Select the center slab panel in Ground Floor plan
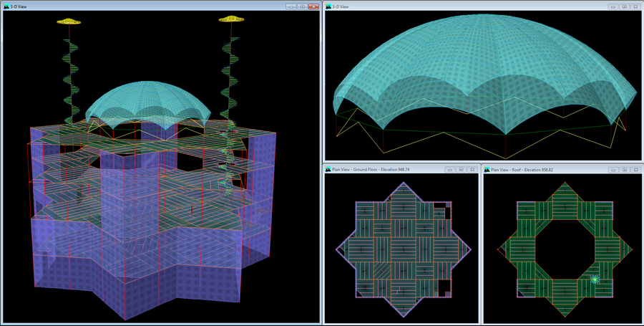 [x=403, y=249]
